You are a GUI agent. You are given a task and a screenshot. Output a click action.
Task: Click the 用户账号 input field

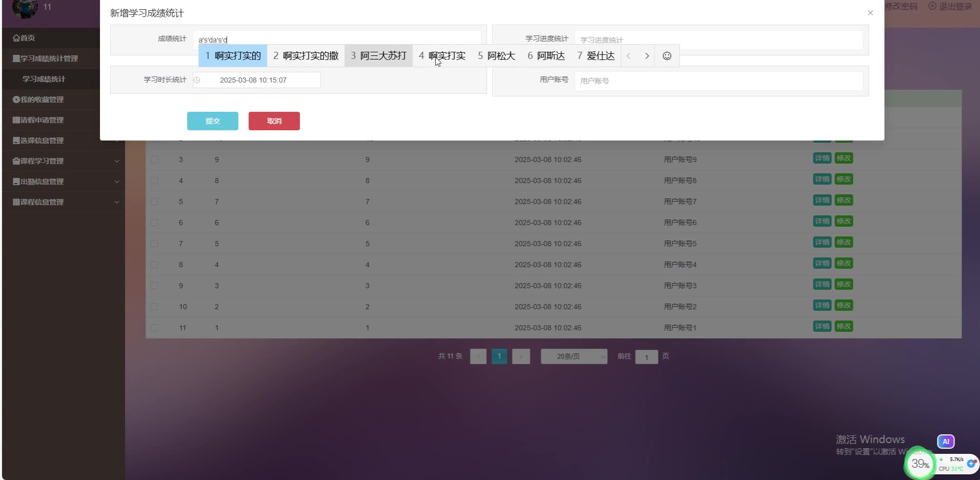click(x=718, y=81)
